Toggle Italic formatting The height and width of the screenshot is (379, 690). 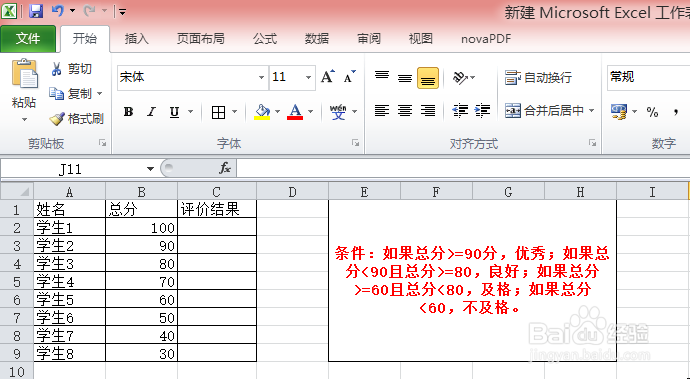[151, 112]
